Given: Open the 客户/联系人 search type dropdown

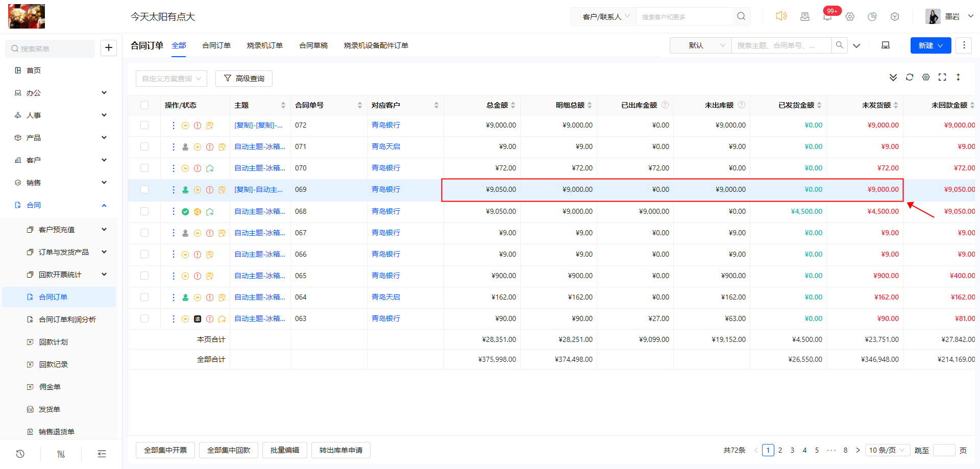Looking at the screenshot, I should point(604,16).
